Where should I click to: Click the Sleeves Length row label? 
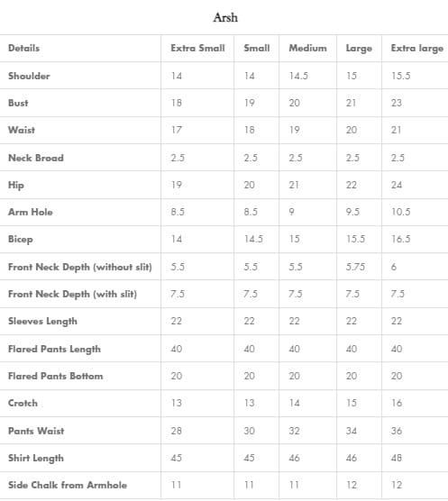coord(43,321)
